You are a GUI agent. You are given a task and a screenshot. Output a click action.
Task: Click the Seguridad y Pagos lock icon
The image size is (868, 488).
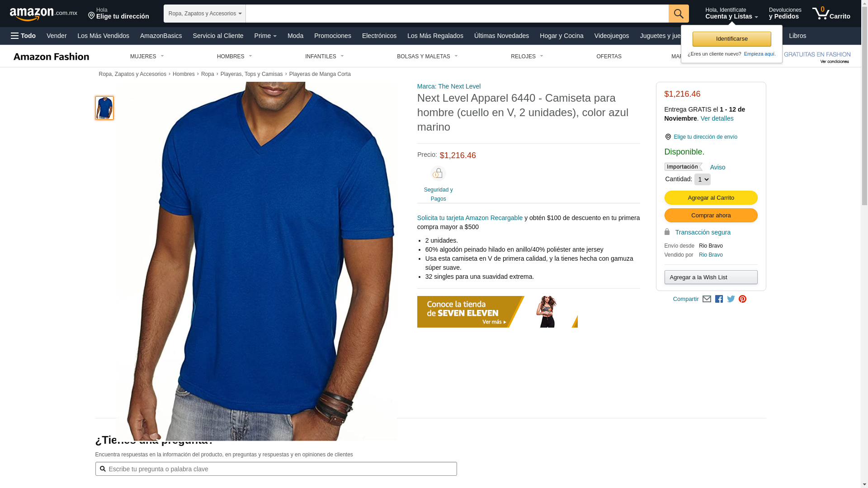click(x=438, y=174)
